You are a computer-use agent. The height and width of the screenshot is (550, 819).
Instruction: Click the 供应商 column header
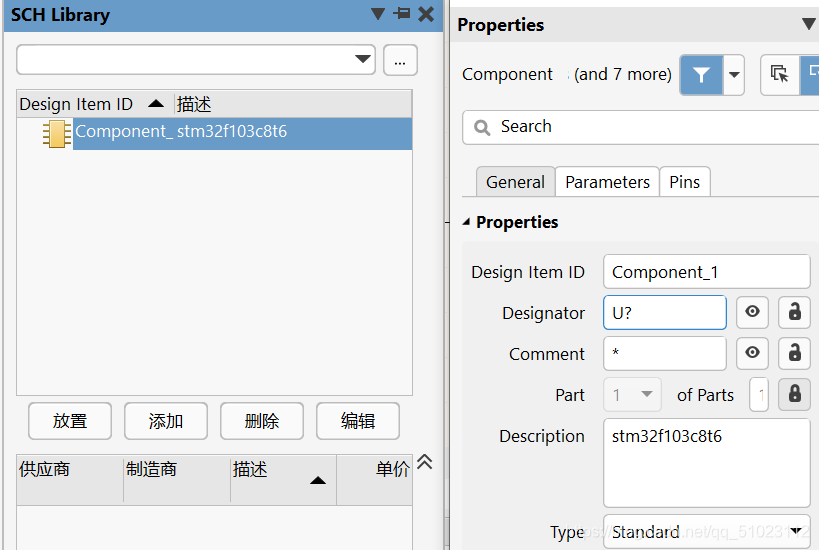70,479
